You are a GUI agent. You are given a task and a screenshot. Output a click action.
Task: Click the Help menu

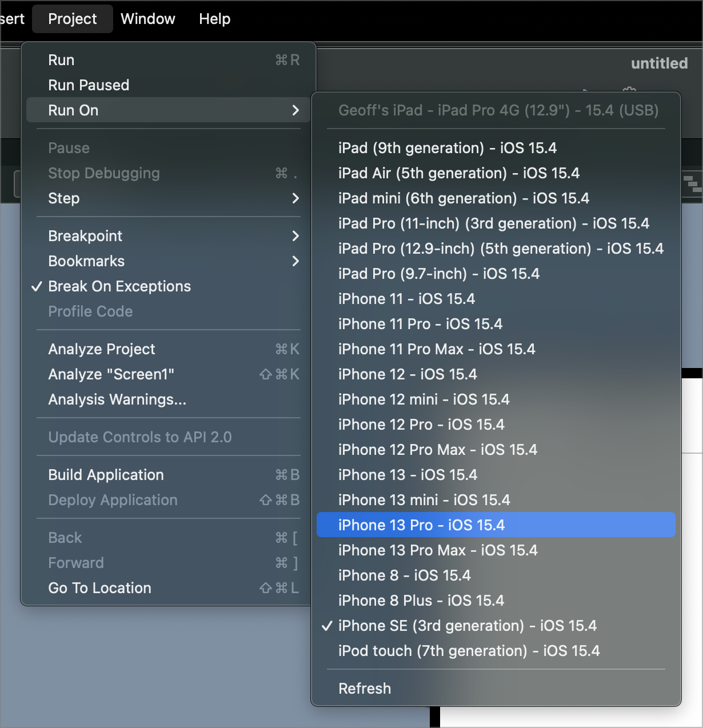214,19
